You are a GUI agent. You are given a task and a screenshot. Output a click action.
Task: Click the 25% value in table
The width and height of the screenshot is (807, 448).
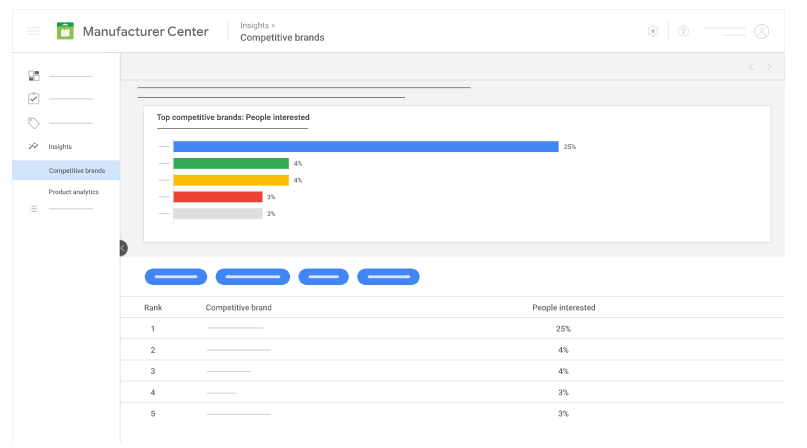coord(564,329)
